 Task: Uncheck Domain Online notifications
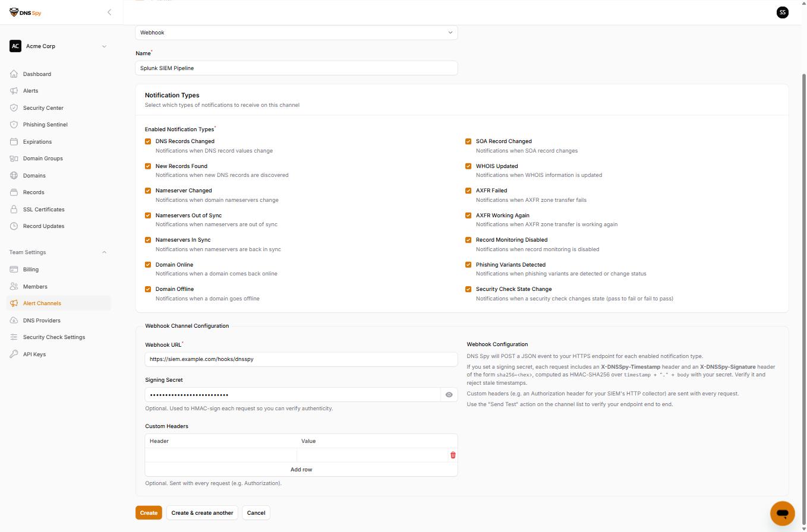148,265
